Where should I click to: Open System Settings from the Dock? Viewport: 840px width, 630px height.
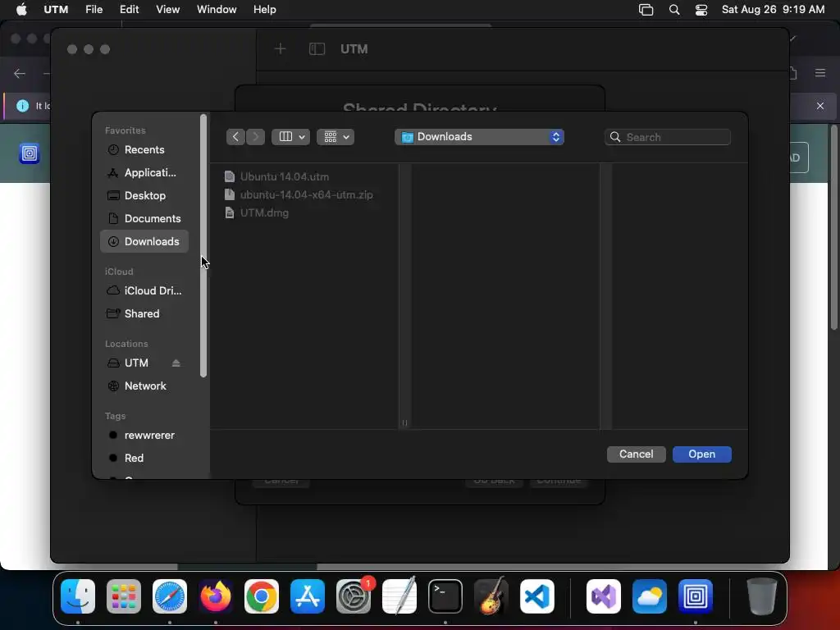(354, 596)
